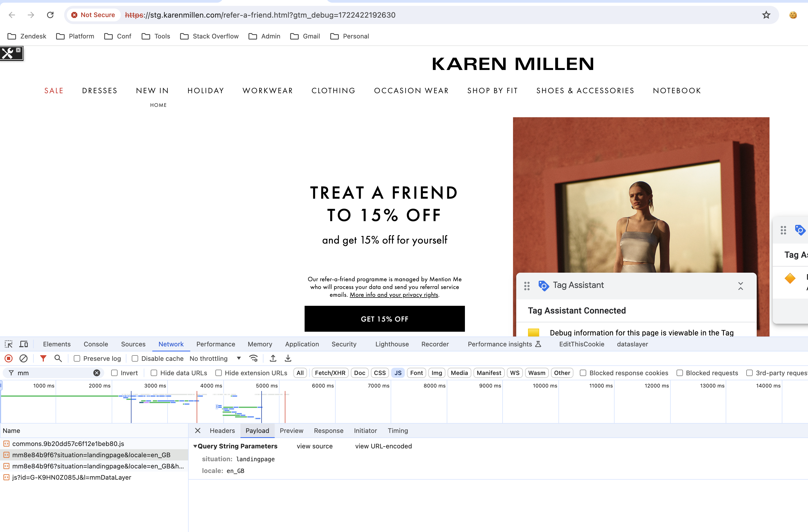
Task: Open network conditions wifi icon
Action: (254, 358)
